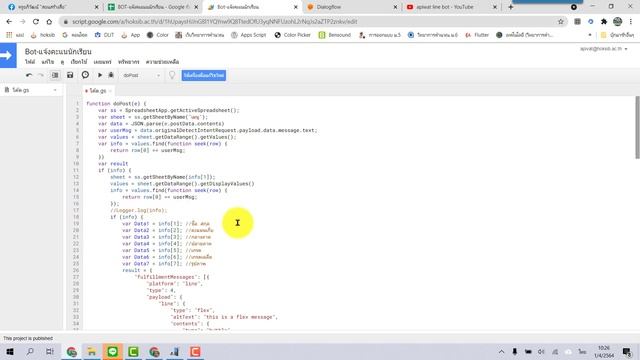
Task: Open Chrome three-dot menu
Action: click(x=631, y=22)
